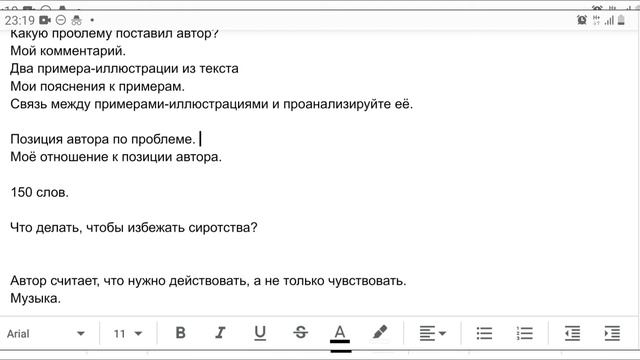Insert a bulleted list

(x=484, y=333)
